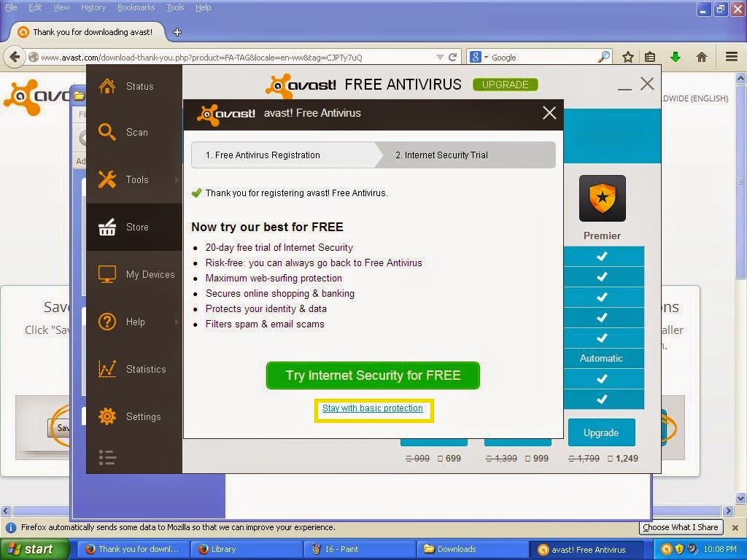
Task: Click the taskbar clock showing 10:08 PM
Action: [x=720, y=549]
